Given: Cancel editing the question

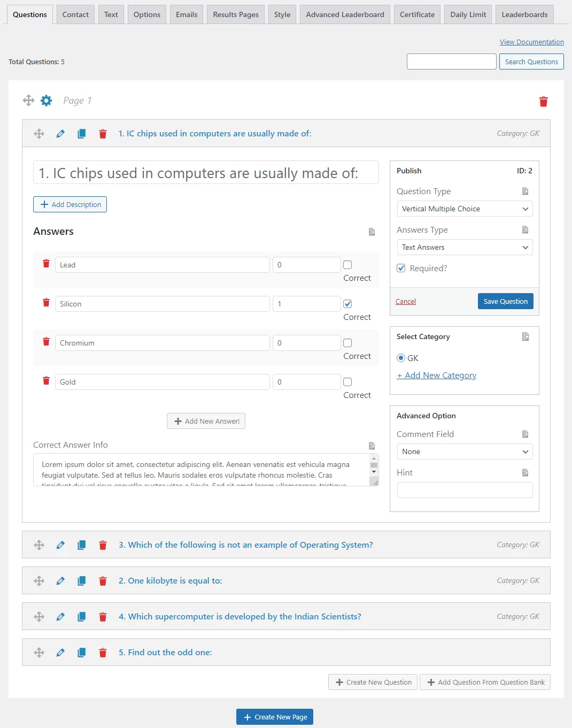Looking at the screenshot, I should point(406,302).
